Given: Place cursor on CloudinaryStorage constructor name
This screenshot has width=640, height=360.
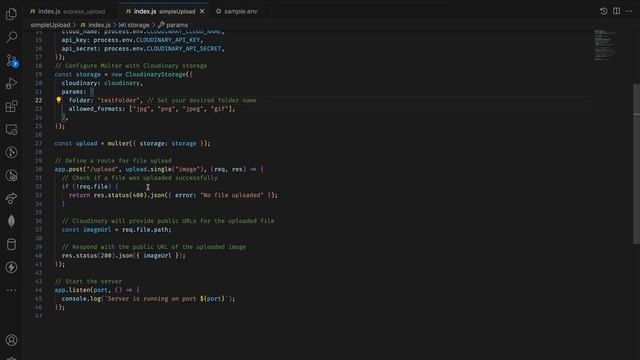Looking at the screenshot, I should 156,74.
